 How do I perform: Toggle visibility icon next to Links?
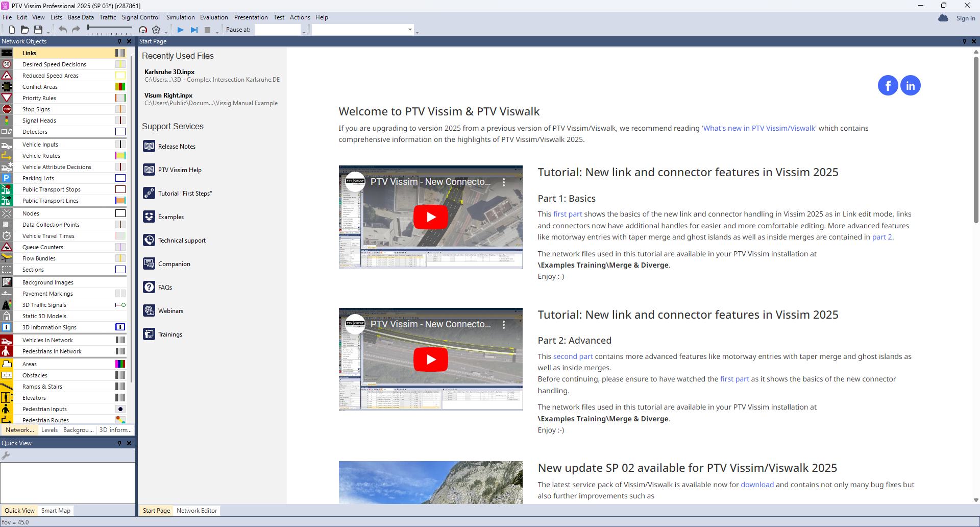point(120,53)
